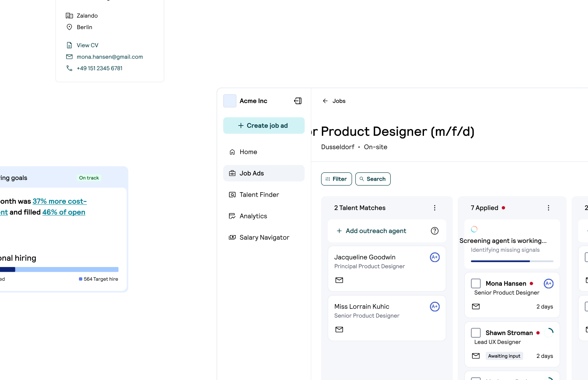Click loading spinner on Shawn Stroman card
The height and width of the screenshot is (380, 588).
tap(549, 333)
